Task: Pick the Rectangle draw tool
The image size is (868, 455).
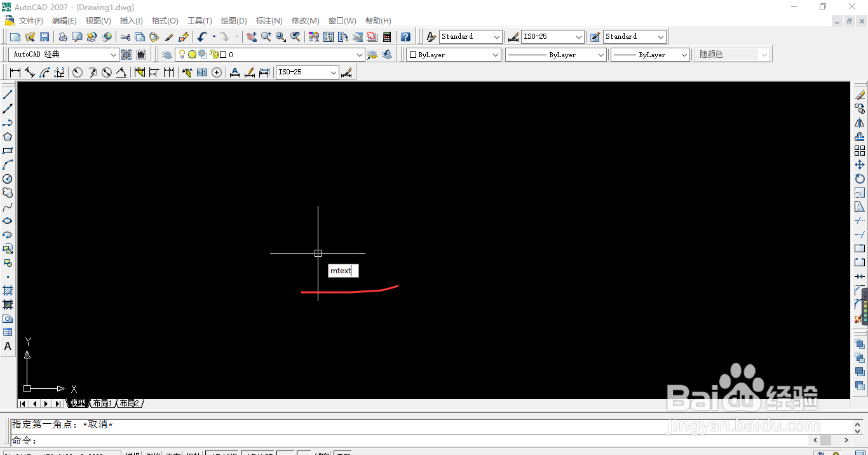Action: (x=8, y=151)
